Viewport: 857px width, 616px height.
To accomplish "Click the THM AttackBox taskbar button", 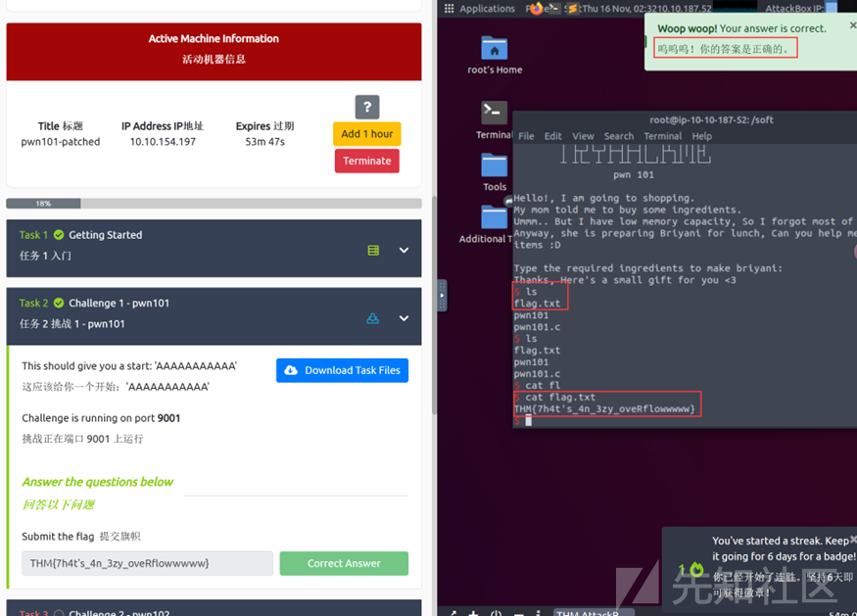I will click(594, 613).
